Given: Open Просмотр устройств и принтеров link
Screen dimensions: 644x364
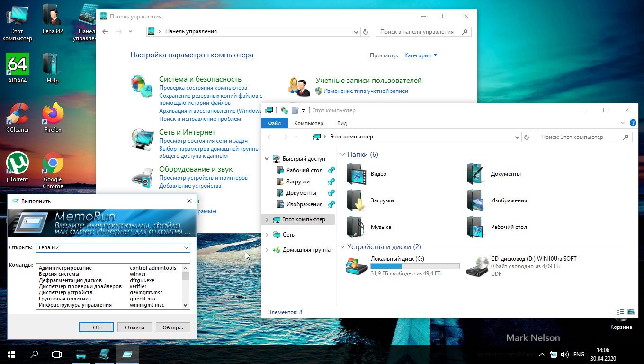Looking at the screenshot, I should pyautogui.click(x=203, y=178).
